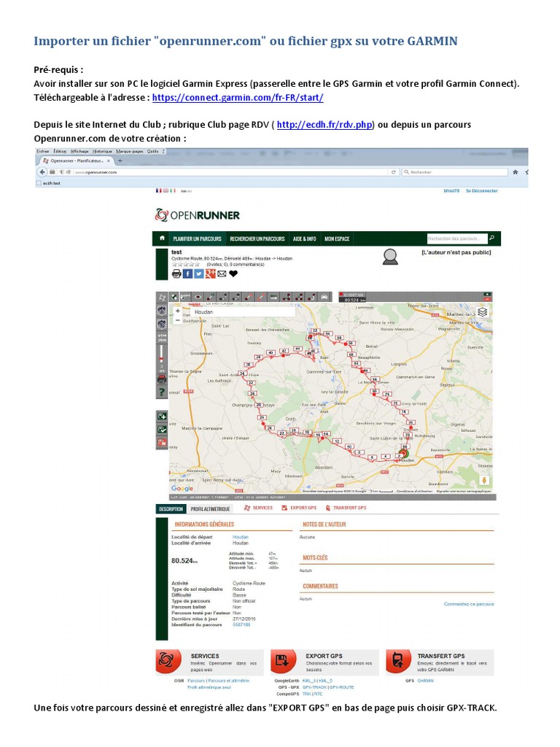This screenshot has height=747, width=560.
Task: Click the Openrunner home icon in the green navigation bar
Action: [x=162, y=239]
